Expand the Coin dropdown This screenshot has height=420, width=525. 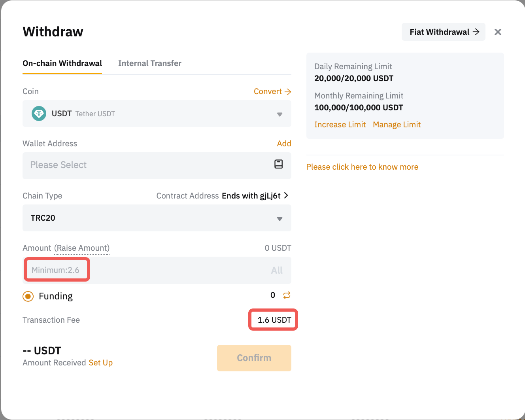(x=279, y=114)
